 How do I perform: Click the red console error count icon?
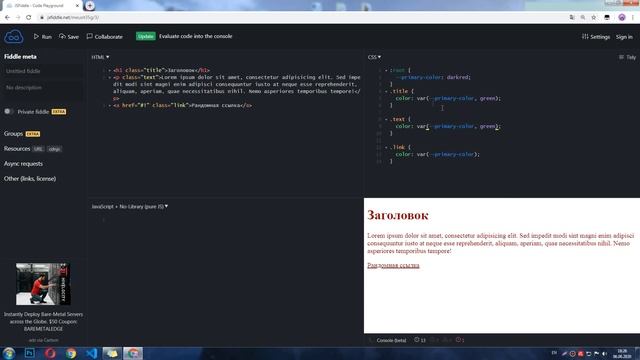pyautogui.click(x=460, y=340)
